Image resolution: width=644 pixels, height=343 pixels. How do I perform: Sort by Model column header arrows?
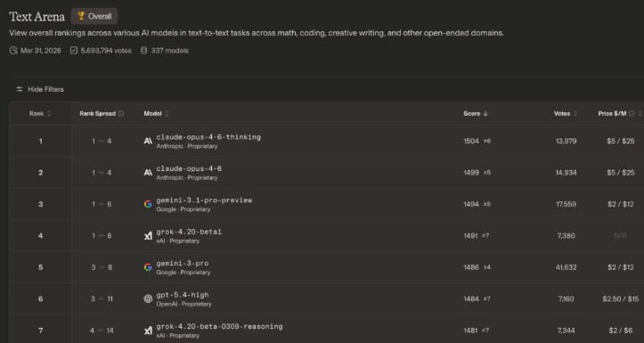167,113
